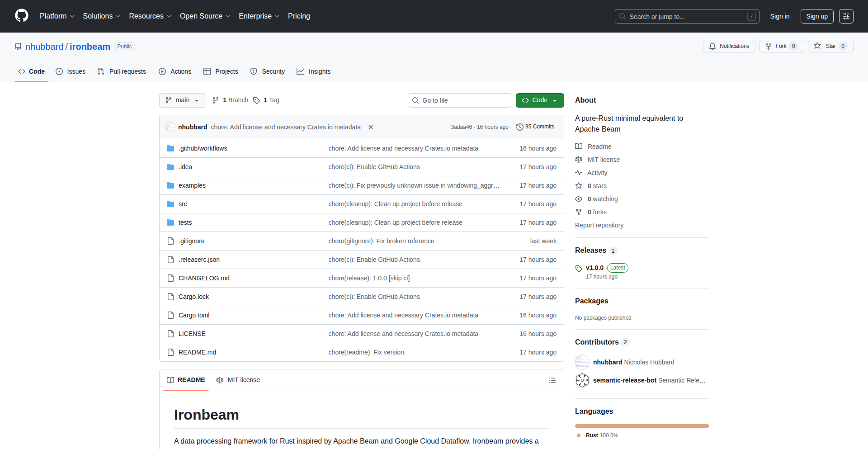
Task: Click nhubbard contributor avatar in sidebar
Action: tap(582, 362)
